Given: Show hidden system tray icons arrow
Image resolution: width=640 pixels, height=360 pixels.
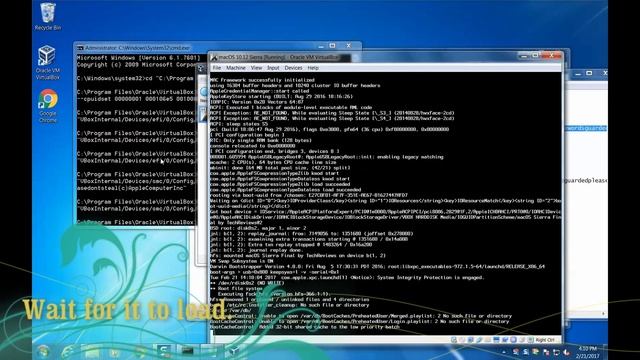Looking at the screenshot, I should pyautogui.click(x=504, y=351).
